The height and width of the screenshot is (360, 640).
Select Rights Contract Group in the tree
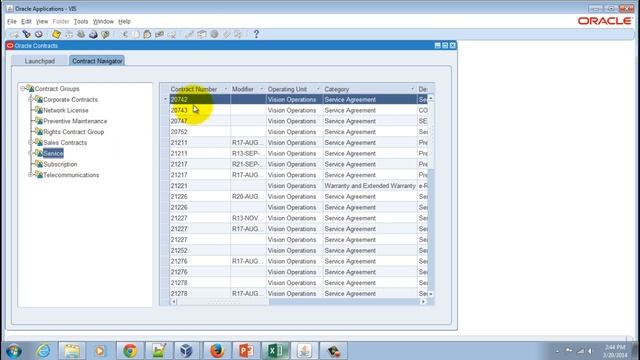click(73, 132)
